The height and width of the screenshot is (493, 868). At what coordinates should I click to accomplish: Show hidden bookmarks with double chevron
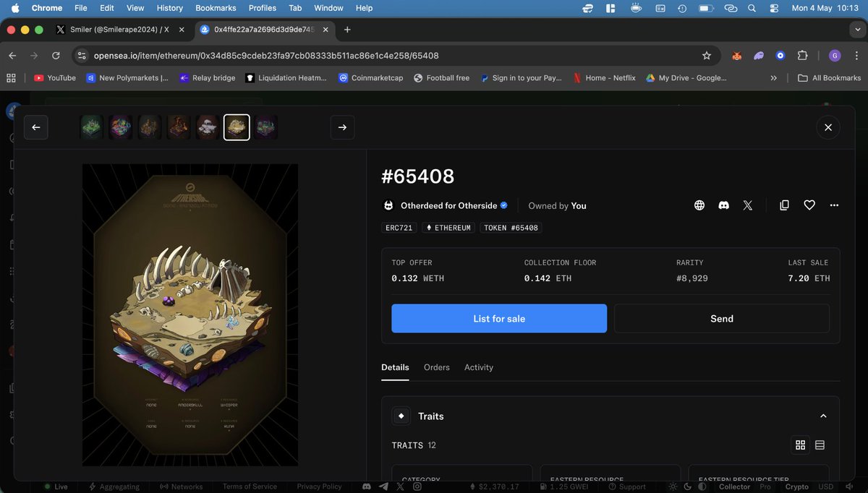pyautogui.click(x=774, y=77)
